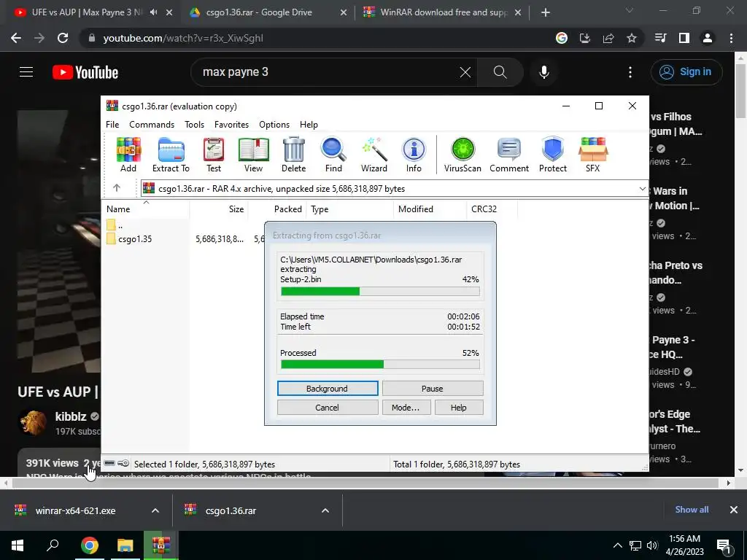Click the share this page icon
The height and width of the screenshot is (560, 747).
(x=608, y=38)
